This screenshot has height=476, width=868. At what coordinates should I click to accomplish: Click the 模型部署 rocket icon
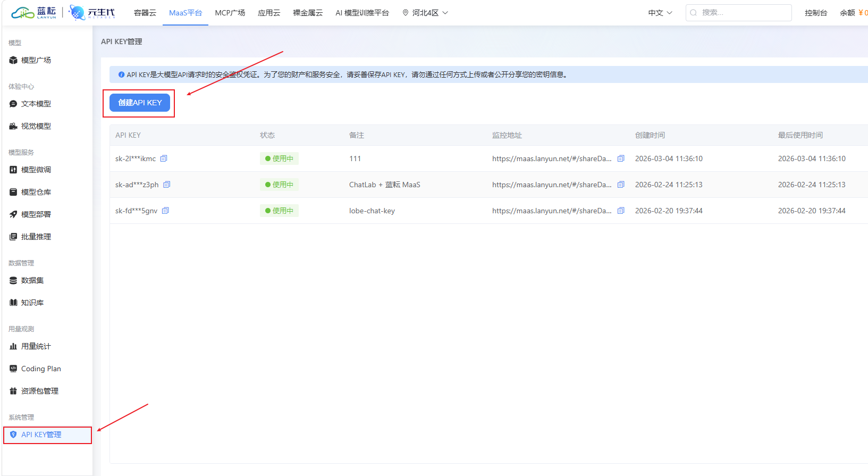[13, 214]
